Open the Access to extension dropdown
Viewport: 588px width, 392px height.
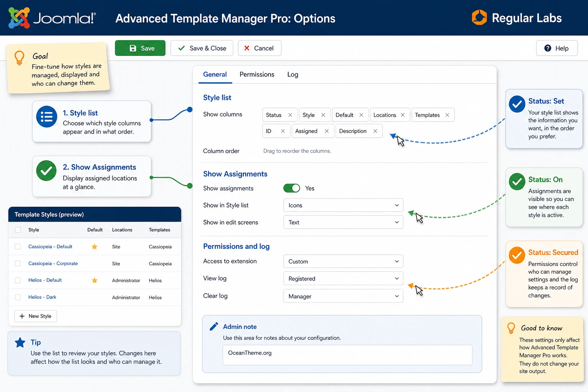343,261
